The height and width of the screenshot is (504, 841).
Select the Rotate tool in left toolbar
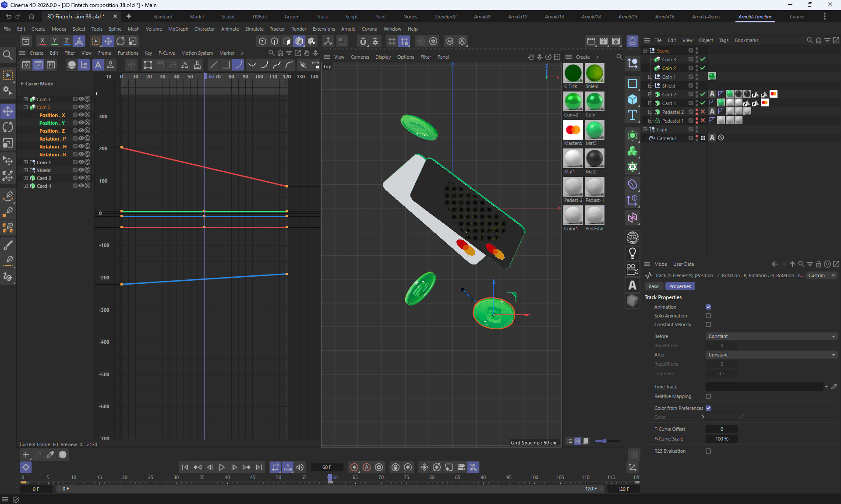(x=8, y=127)
